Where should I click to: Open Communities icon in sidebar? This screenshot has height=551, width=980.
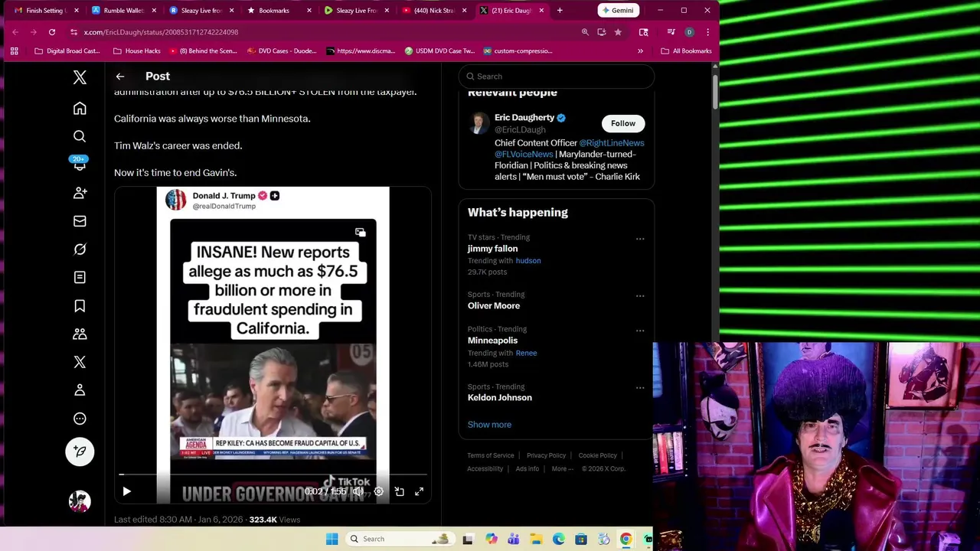(80, 334)
